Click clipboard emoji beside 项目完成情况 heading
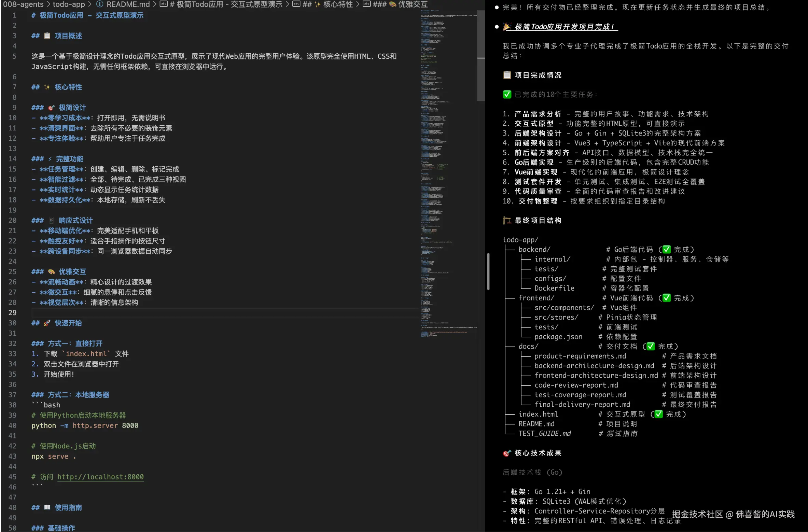Image resolution: width=808 pixels, height=532 pixels. pos(507,75)
